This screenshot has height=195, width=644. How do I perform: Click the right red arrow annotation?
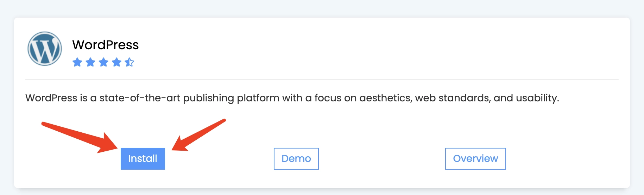coord(198,135)
